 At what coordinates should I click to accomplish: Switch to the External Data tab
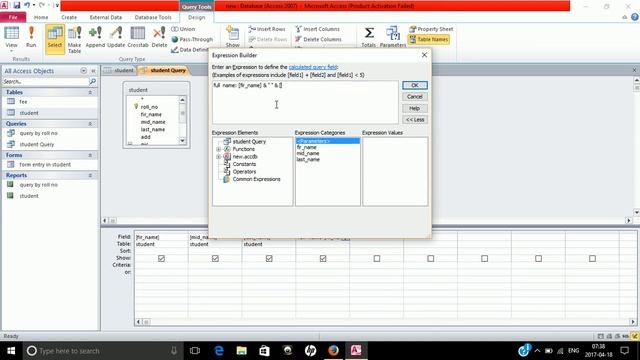tap(106, 17)
